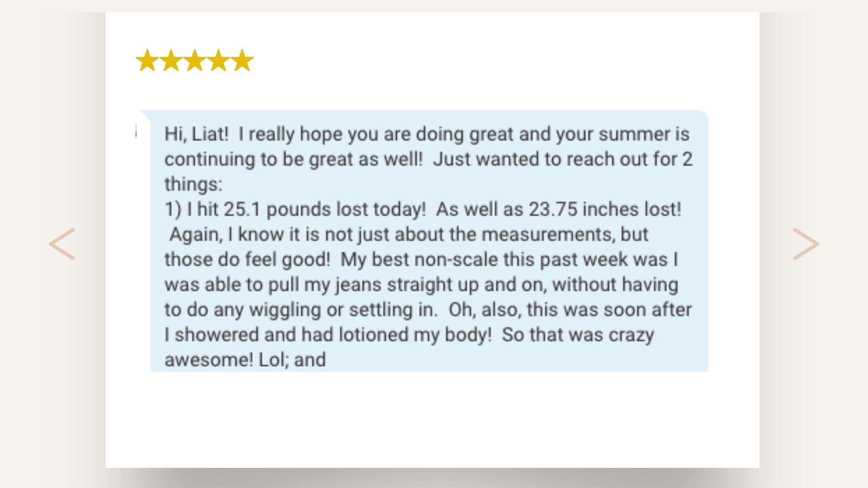Select the fourth gold rating star

(219, 61)
